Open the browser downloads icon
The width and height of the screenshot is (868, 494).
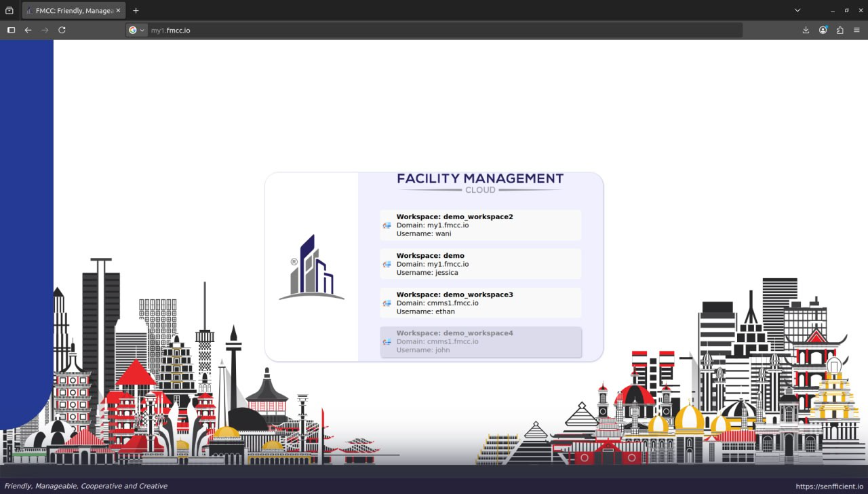point(806,30)
